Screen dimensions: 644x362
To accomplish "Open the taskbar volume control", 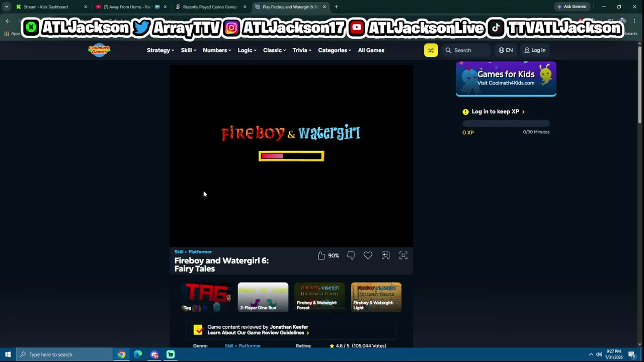I will pos(599,354).
